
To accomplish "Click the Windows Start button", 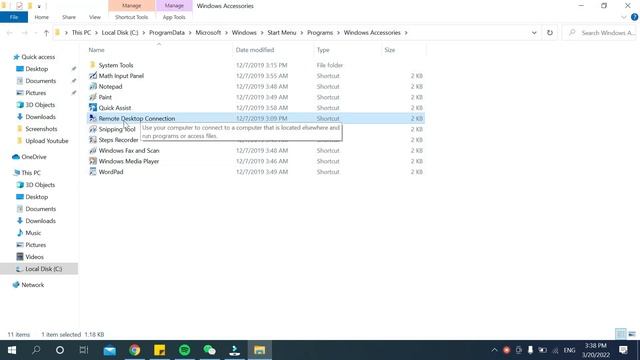I will (x=12, y=350).
